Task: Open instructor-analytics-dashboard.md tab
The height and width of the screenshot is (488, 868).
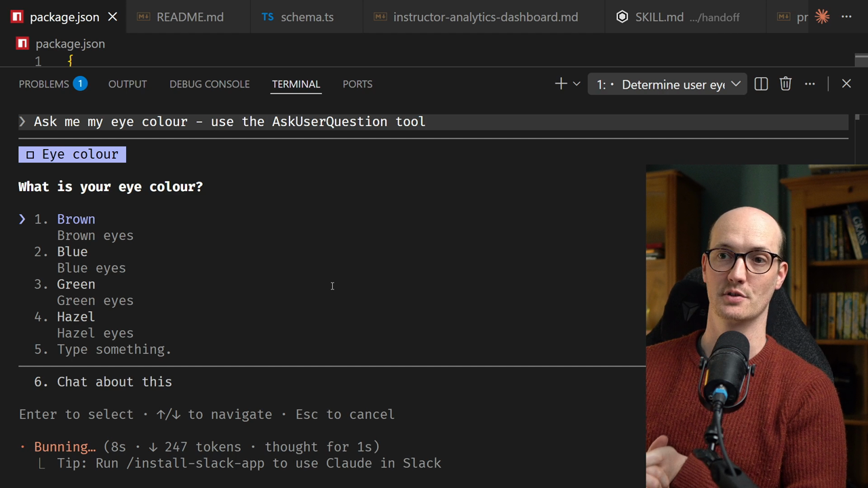Action: 484,17
